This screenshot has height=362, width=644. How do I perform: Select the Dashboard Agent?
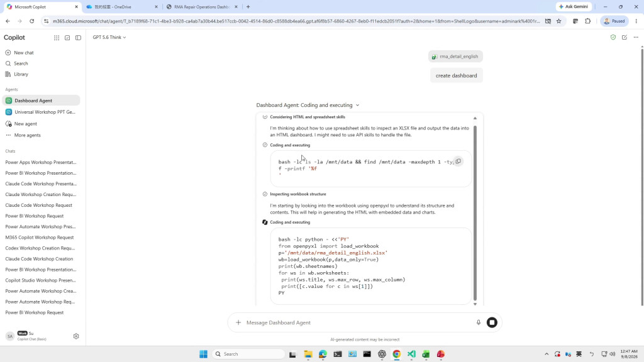point(41,101)
